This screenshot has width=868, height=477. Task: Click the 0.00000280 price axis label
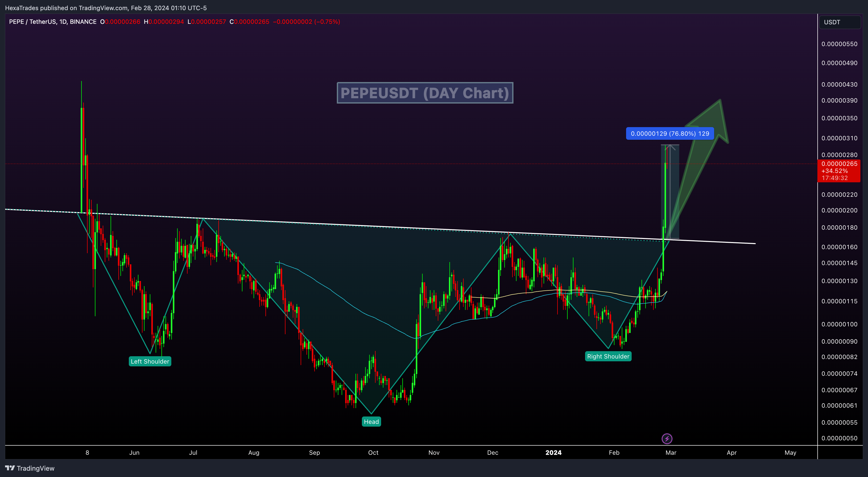839,155
